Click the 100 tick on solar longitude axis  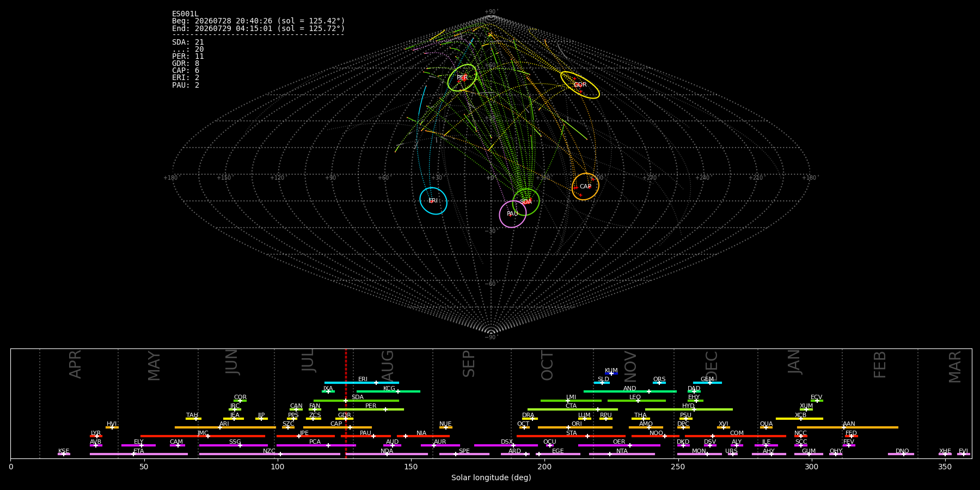(278, 467)
